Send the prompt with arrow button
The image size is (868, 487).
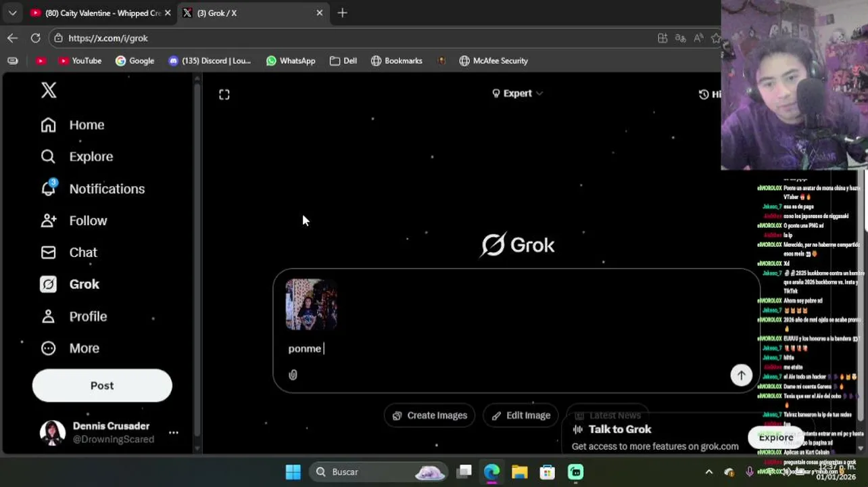(741, 375)
